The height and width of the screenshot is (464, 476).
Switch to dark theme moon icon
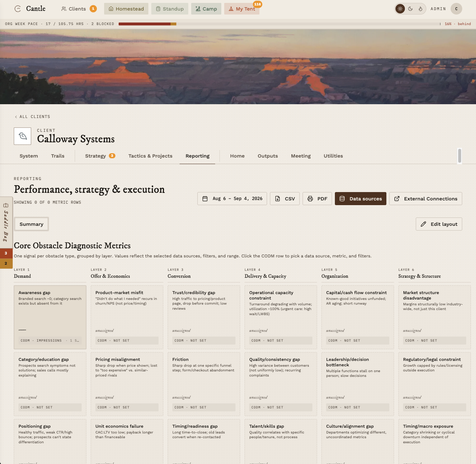tap(410, 9)
